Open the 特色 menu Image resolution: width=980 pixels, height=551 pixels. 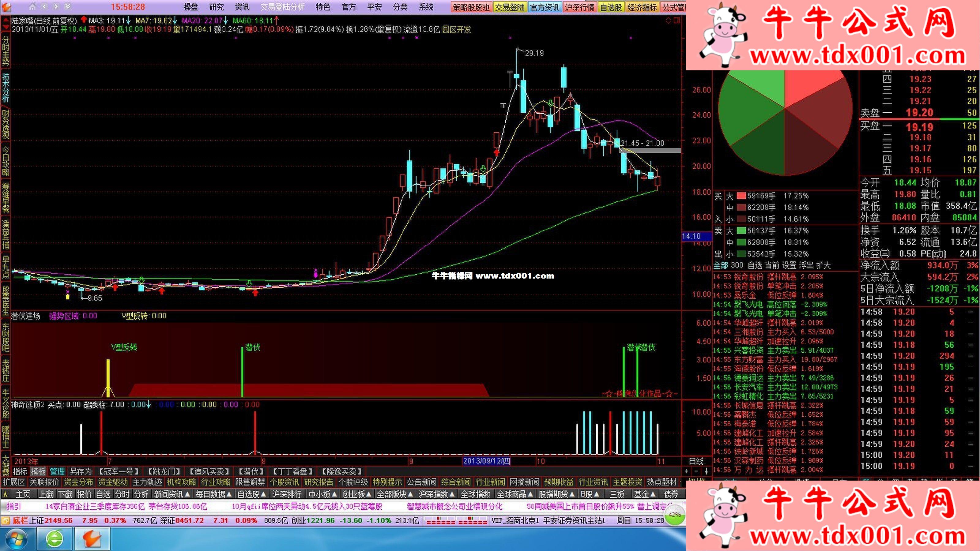323,7
